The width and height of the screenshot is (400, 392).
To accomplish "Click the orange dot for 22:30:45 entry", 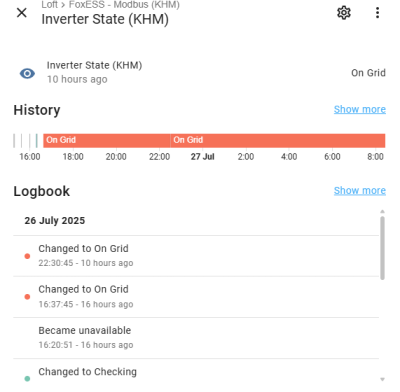I will [x=27, y=256].
